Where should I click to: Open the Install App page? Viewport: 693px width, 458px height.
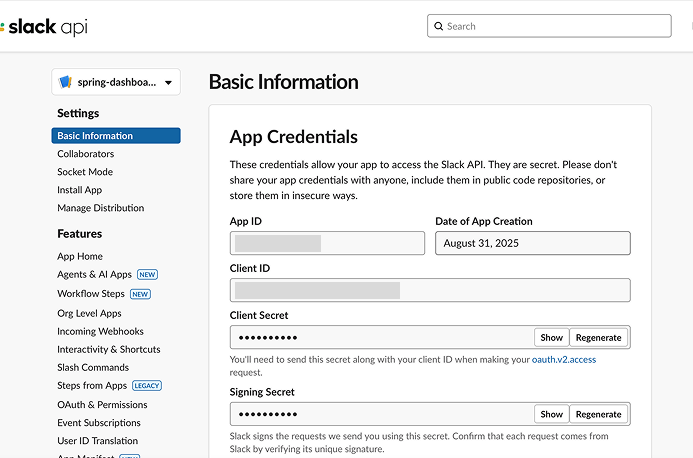80,190
